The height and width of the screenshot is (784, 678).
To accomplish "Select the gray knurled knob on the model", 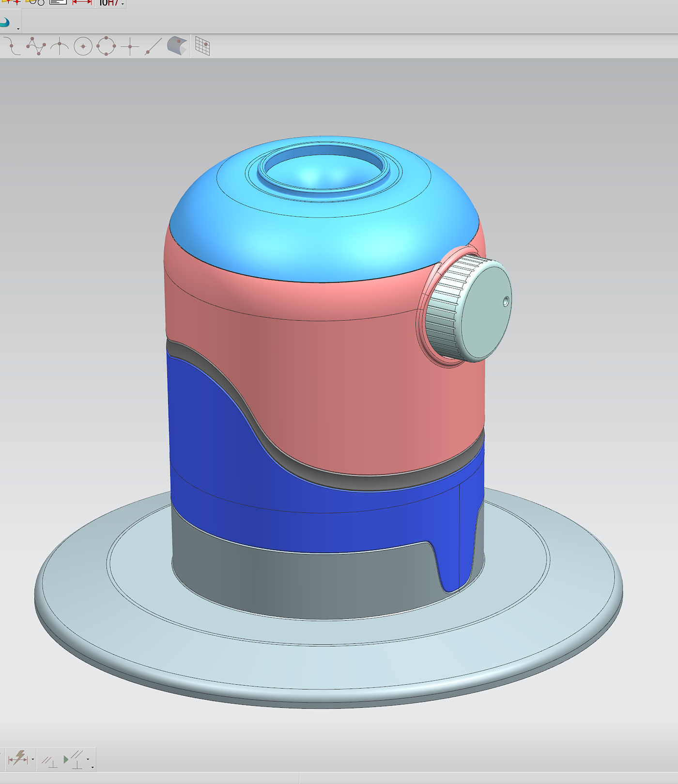I will (467, 310).
